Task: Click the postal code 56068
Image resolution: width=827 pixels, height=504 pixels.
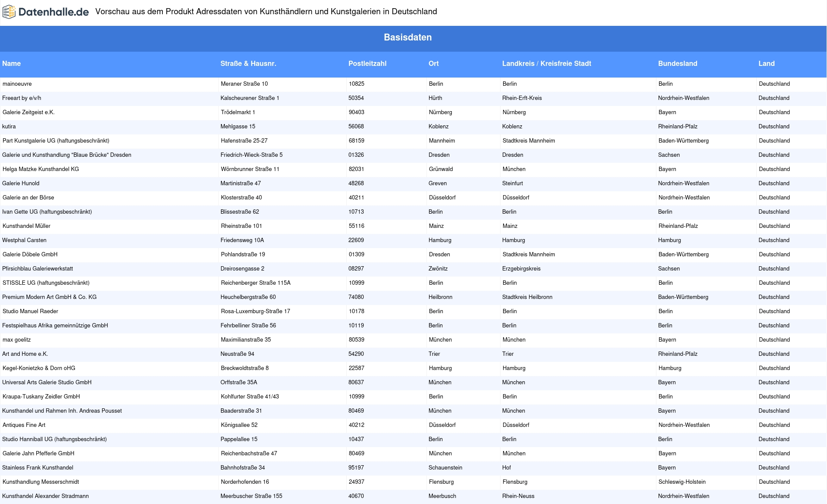Action: 356,127
